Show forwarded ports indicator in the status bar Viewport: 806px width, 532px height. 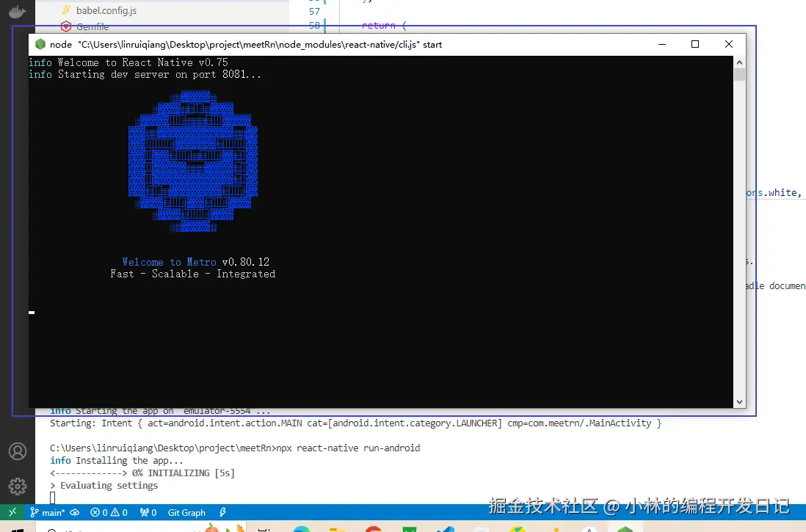[x=148, y=512]
